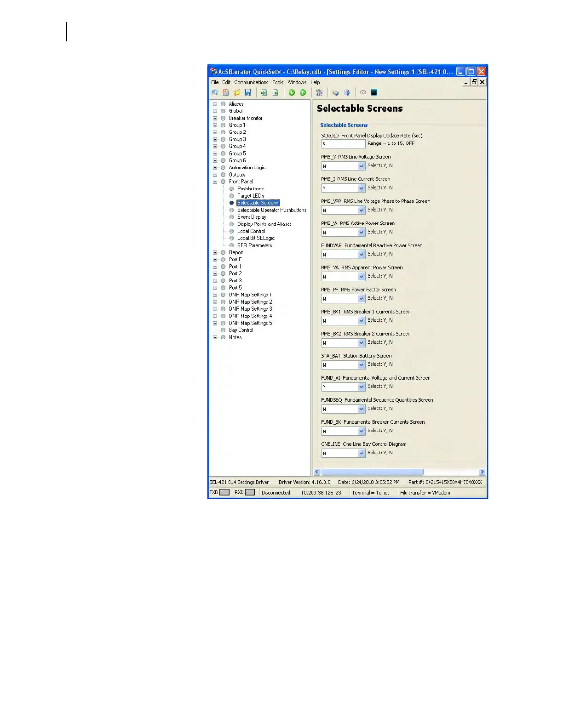The width and height of the screenshot is (563, 728).
Task: Select Local Bit SELogic tree item
Action: pos(256,238)
